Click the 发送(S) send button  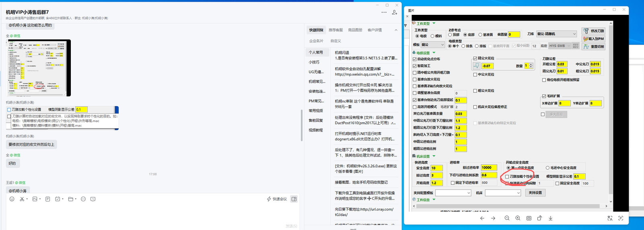(291, 226)
